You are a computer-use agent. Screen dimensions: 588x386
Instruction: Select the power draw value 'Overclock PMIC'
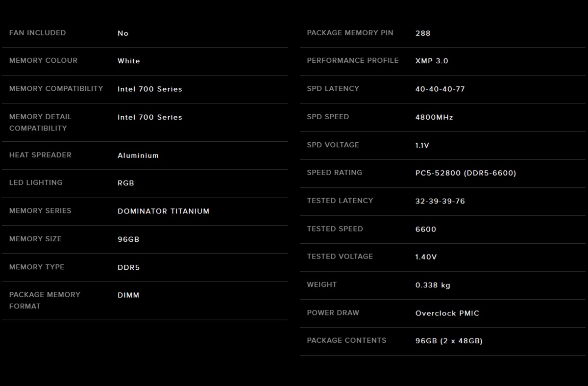[447, 313]
